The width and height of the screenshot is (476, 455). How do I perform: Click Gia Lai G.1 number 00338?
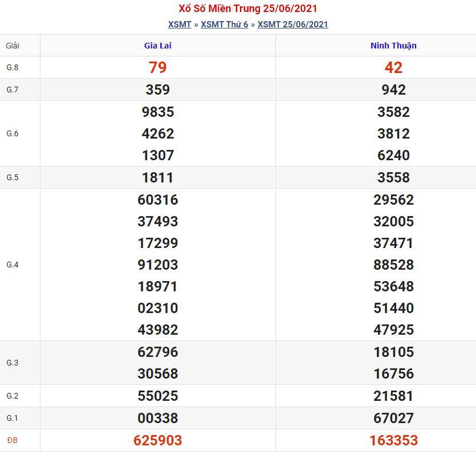[157, 418]
